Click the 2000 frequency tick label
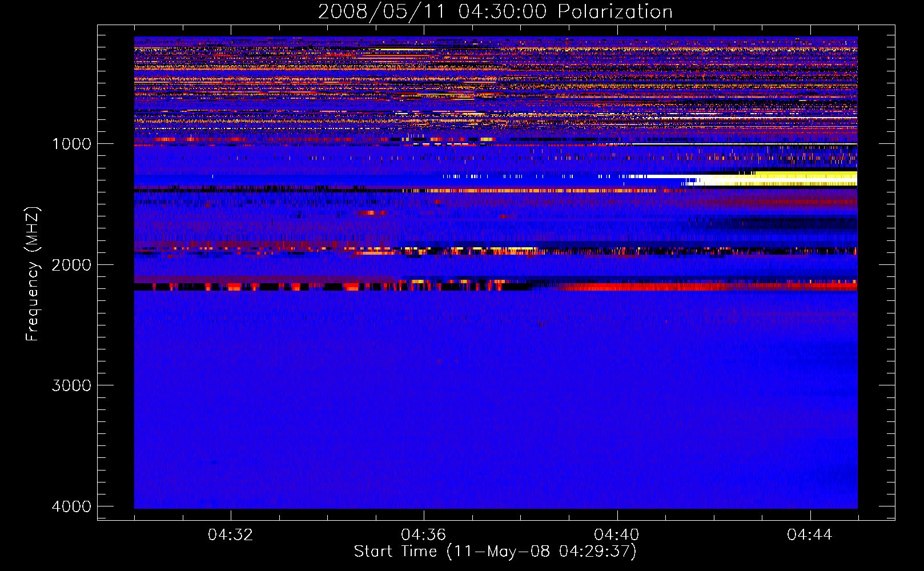This screenshot has width=924, height=571. pos(71,264)
